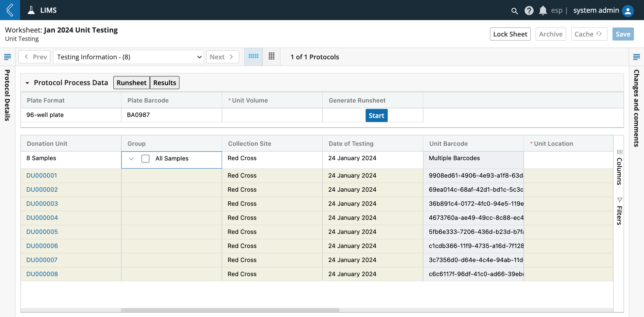Click the Cache refresh button

589,34
